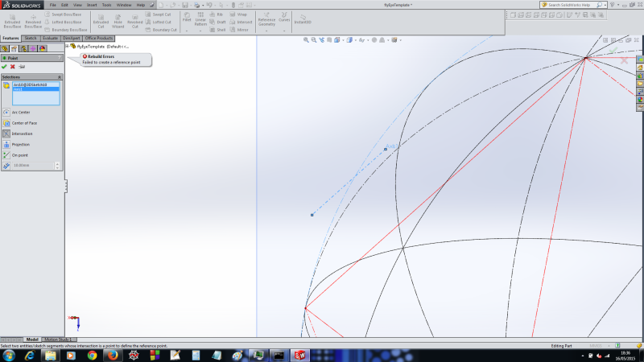This screenshot has width=644, height=362.
Task: Pin the Point property manager open
Action: pos(22,67)
